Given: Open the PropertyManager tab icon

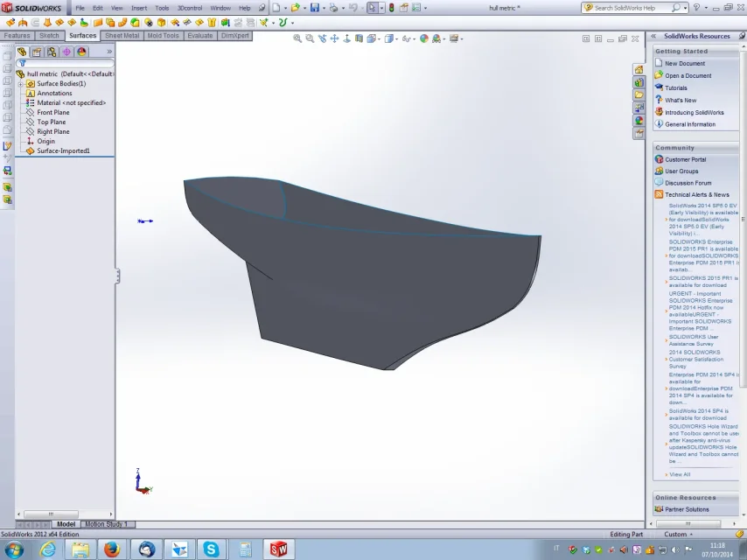Looking at the screenshot, I should 37,52.
